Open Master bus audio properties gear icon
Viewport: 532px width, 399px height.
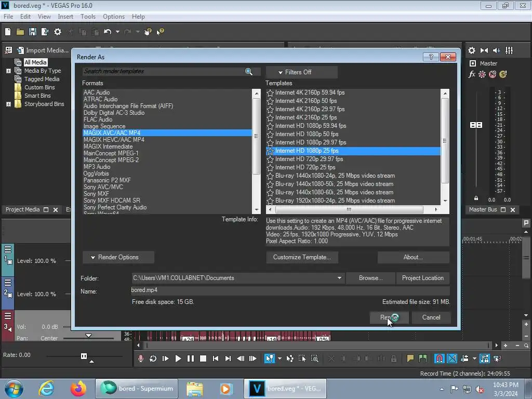[x=472, y=50]
